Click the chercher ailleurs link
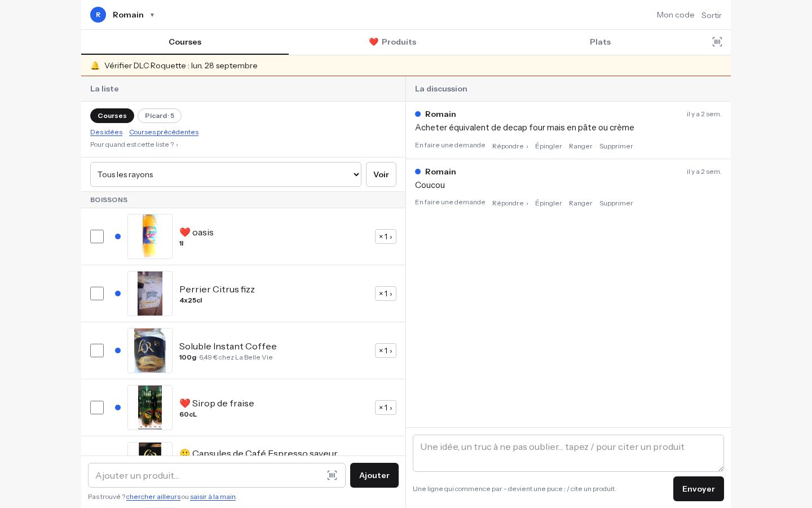The width and height of the screenshot is (812, 508). point(153,497)
